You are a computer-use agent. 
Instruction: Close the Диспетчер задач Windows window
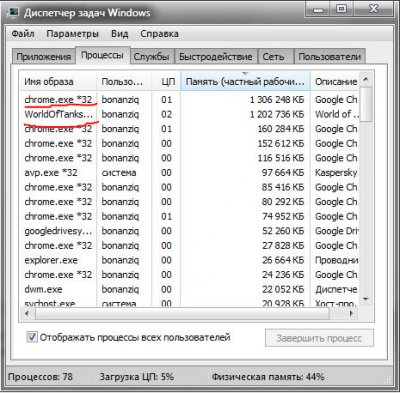pos(373,9)
